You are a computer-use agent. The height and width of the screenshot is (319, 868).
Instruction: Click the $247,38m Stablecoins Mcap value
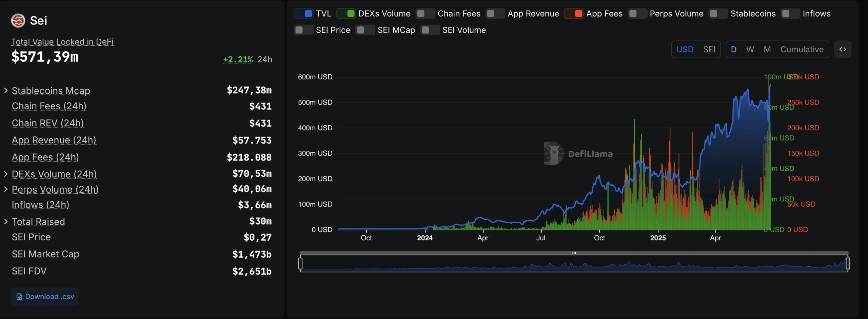point(249,90)
